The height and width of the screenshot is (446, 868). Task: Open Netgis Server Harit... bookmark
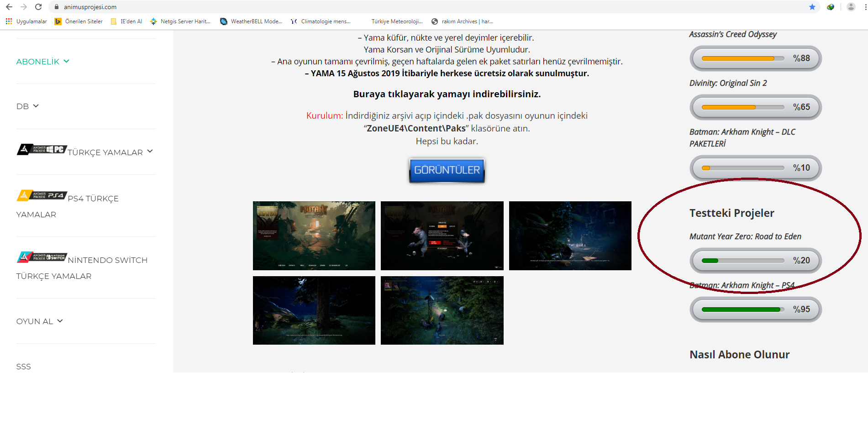coord(180,21)
